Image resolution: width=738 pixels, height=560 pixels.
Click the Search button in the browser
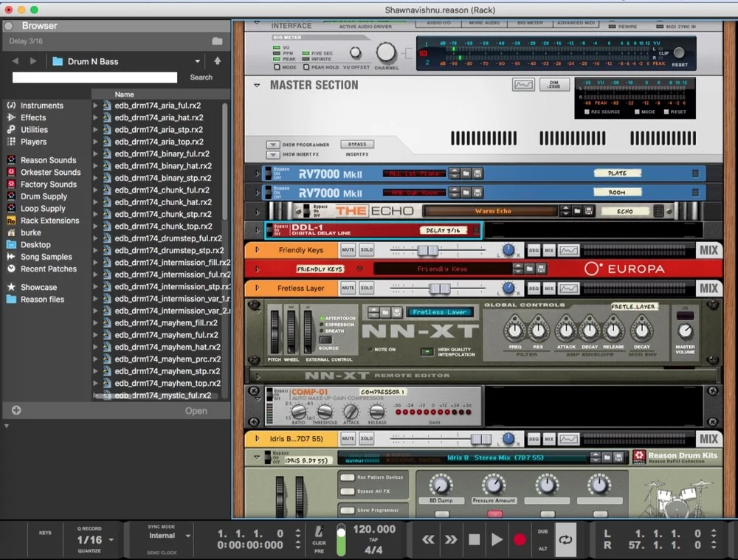pos(201,77)
